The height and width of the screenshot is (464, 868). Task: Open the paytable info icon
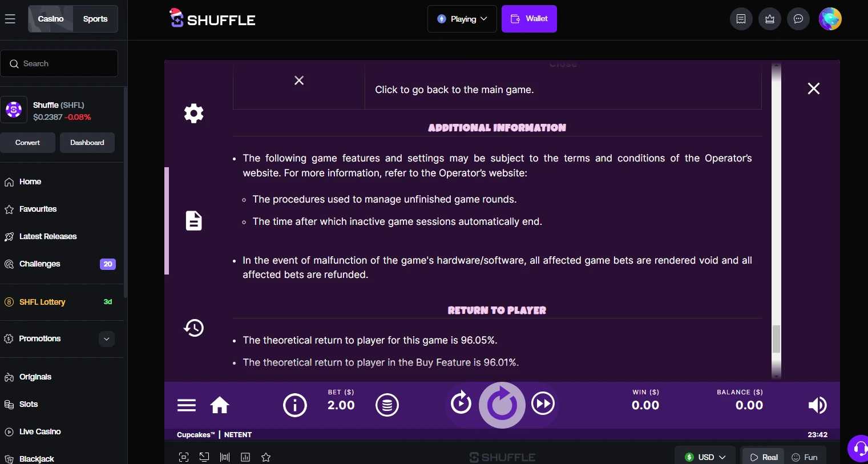(x=295, y=405)
